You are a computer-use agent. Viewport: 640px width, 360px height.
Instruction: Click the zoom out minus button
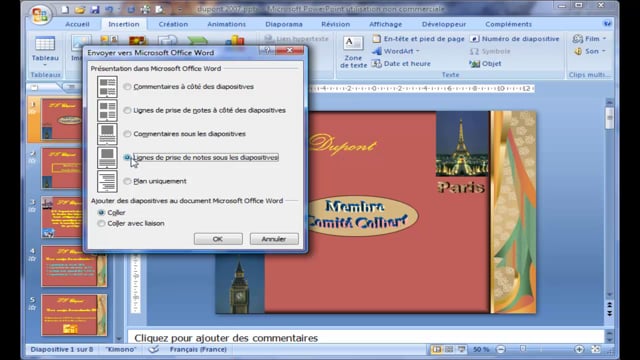(x=501, y=349)
